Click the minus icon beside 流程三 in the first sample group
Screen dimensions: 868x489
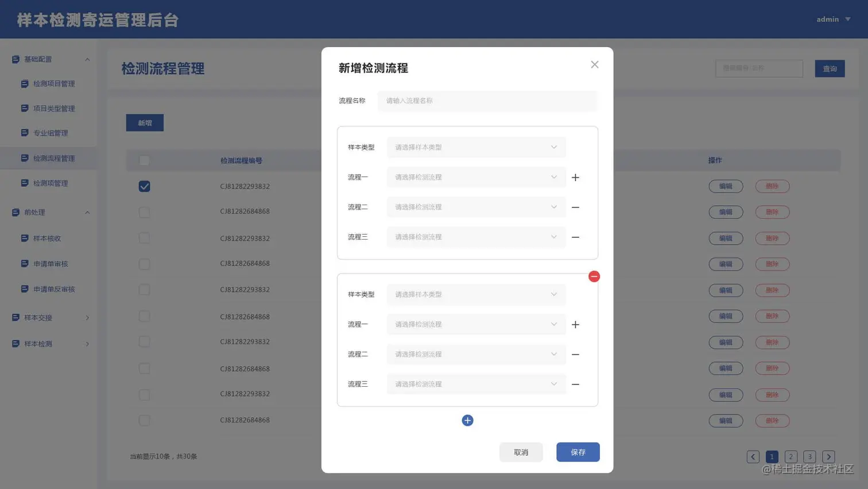click(x=575, y=237)
